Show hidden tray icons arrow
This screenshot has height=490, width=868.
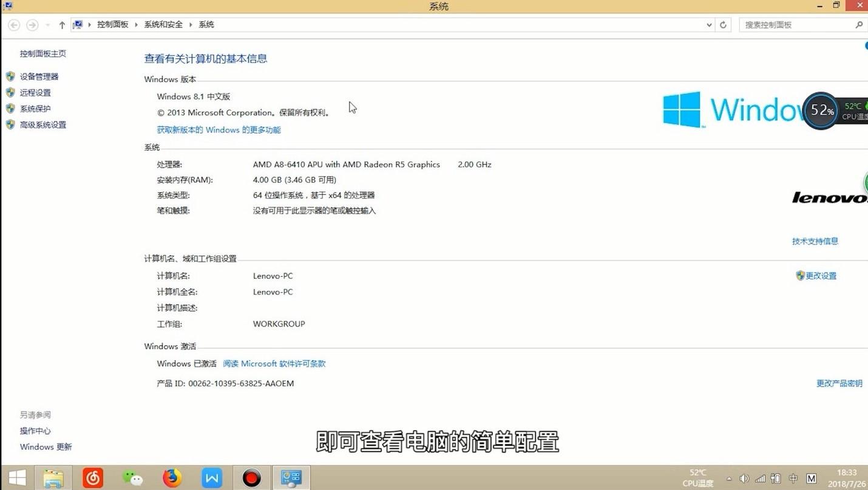[729, 478]
